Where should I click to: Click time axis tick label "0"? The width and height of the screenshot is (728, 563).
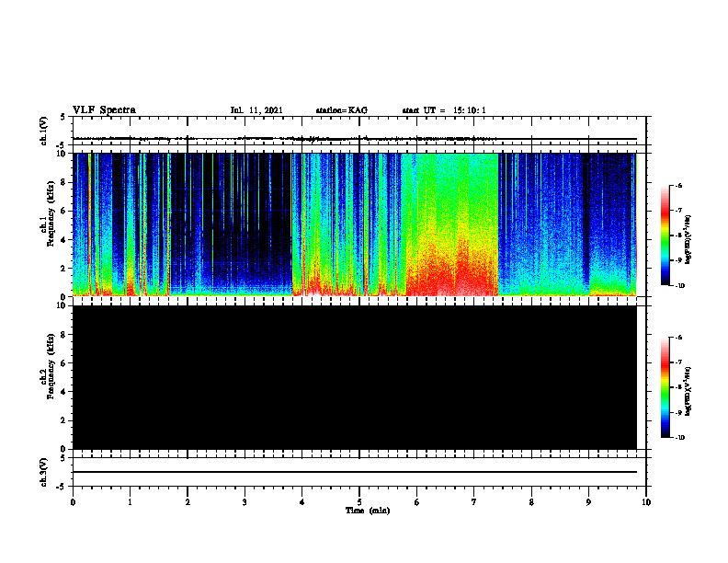73,502
